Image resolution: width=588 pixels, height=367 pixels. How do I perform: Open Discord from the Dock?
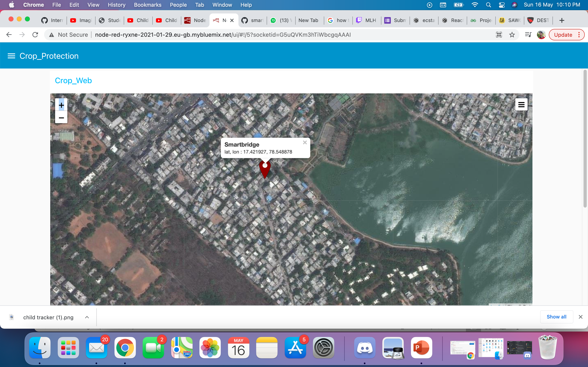click(364, 348)
